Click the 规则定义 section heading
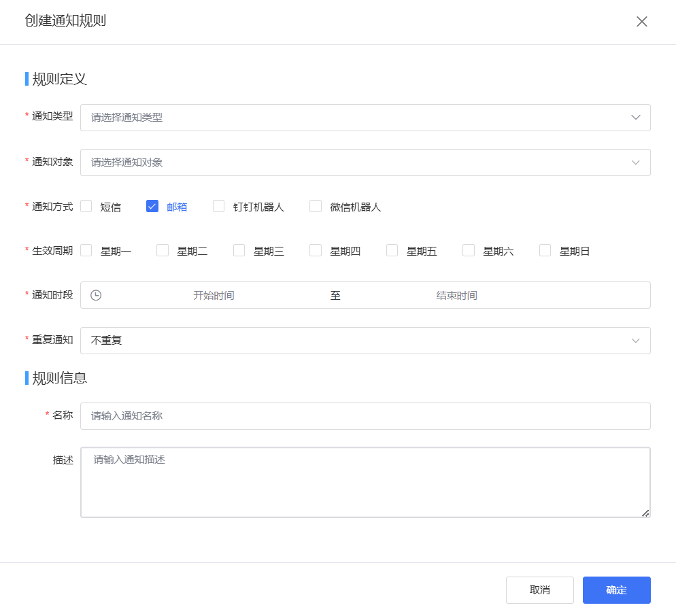 (59, 80)
